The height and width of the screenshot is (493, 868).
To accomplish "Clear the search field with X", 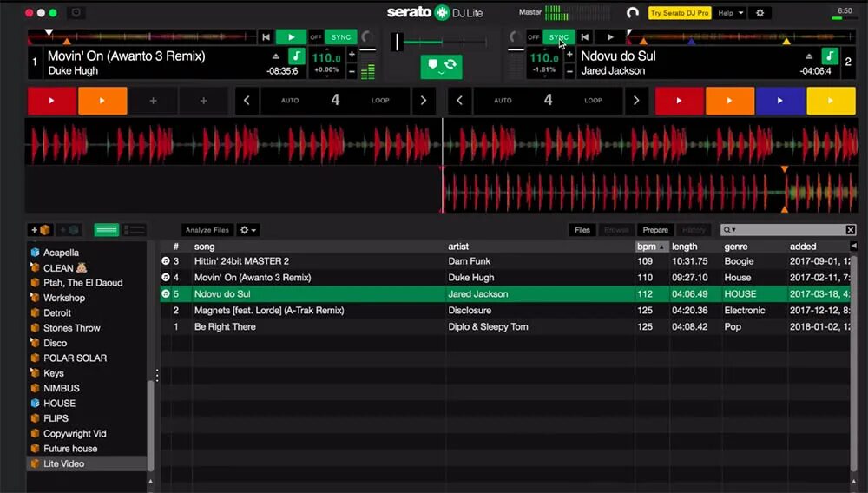I will pos(851,230).
